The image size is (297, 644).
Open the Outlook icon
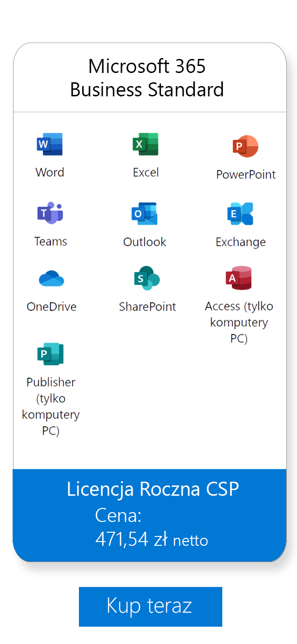click(144, 214)
